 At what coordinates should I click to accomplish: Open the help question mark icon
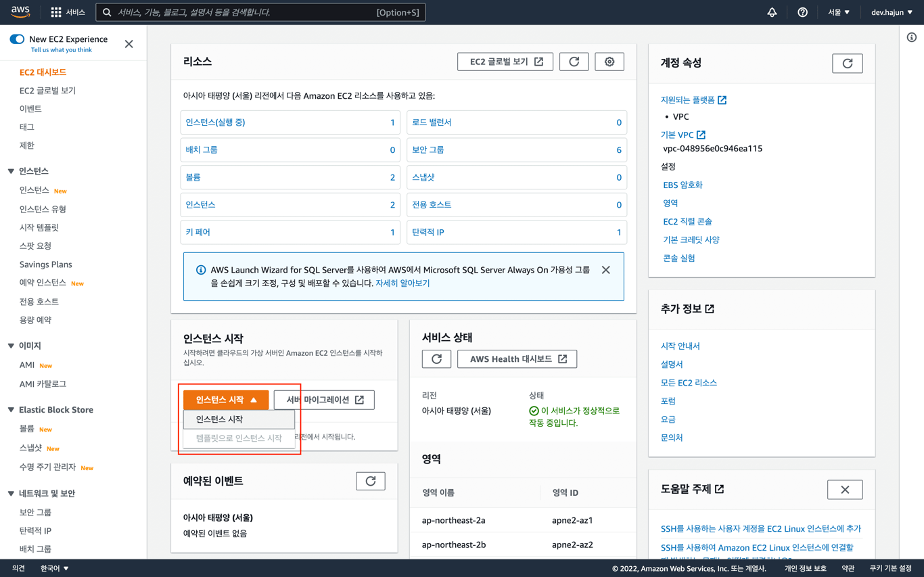click(x=802, y=12)
